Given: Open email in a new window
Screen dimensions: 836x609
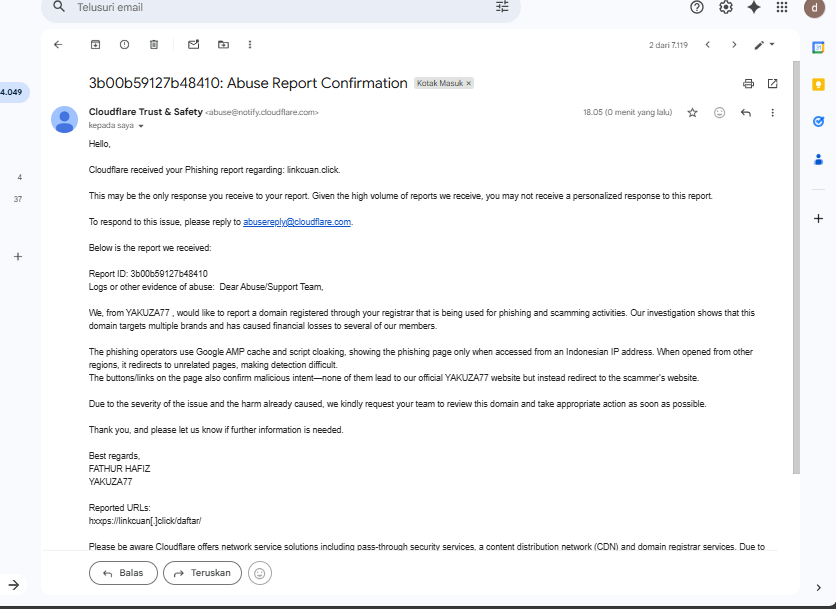Looking at the screenshot, I should [x=773, y=84].
